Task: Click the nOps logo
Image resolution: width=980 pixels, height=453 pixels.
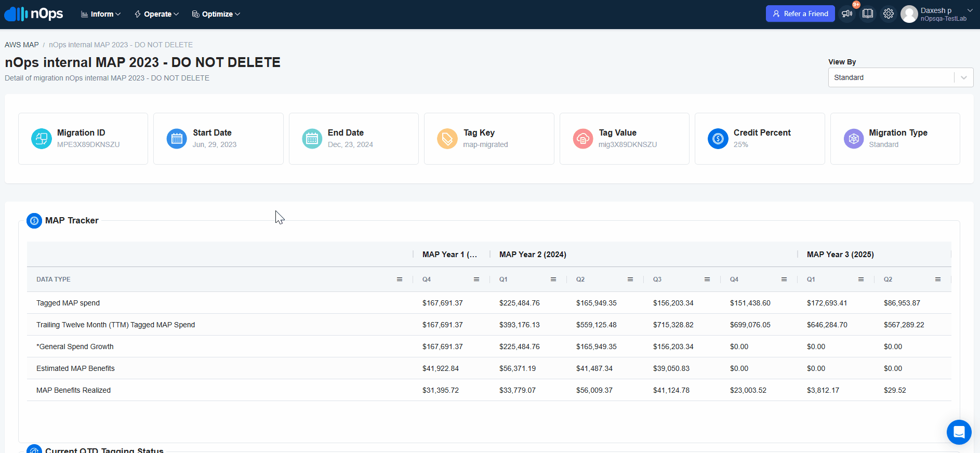Action: tap(34, 14)
